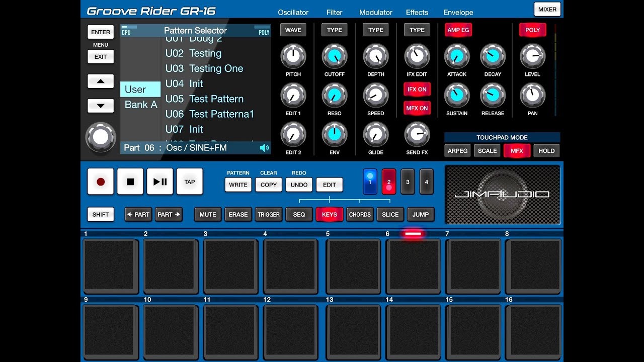The image size is (644, 362).
Task: Click the LEVEL knob
Action: click(532, 56)
